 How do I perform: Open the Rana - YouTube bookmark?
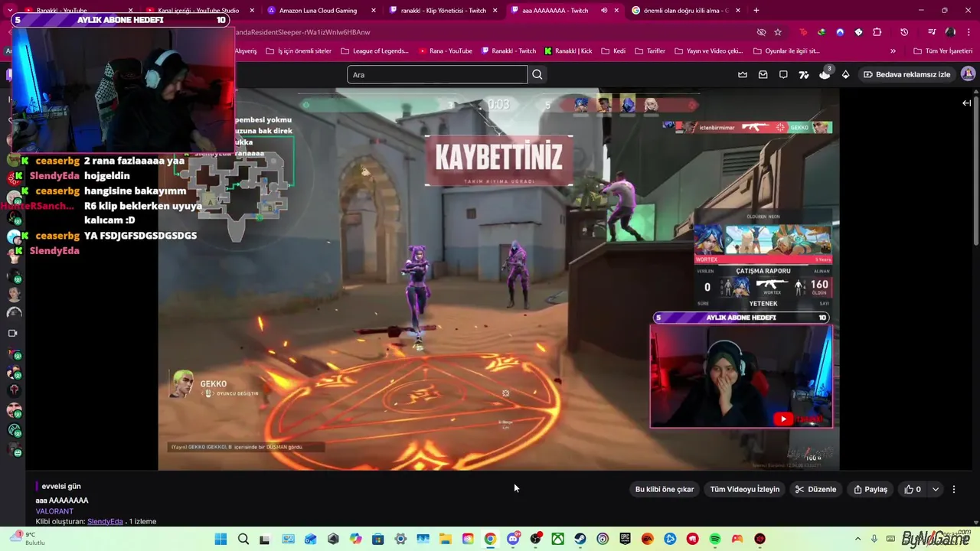[445, 51]
